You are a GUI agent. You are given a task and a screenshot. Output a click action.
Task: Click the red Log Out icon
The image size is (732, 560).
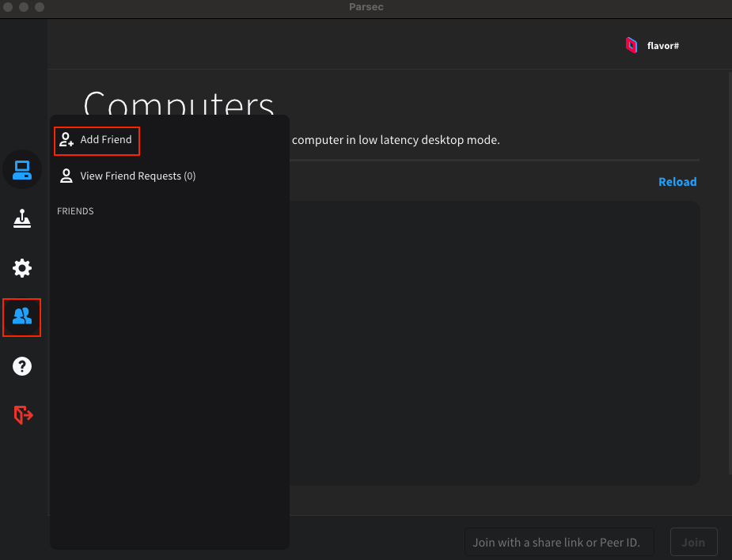[x=23, y=414]
